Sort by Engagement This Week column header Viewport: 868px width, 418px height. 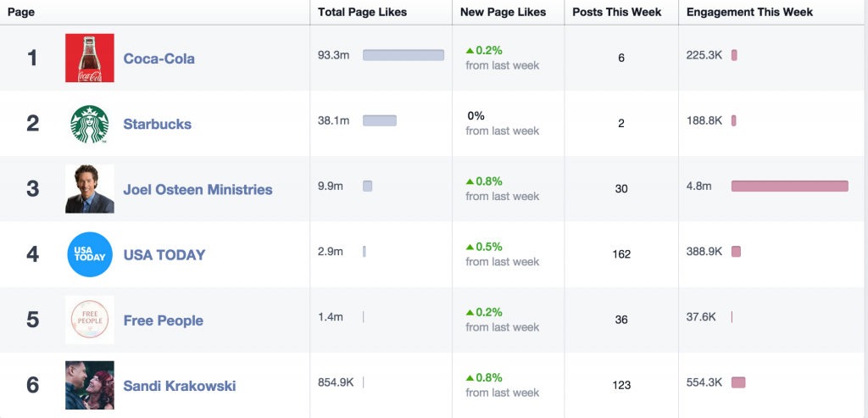coord(749,12)
